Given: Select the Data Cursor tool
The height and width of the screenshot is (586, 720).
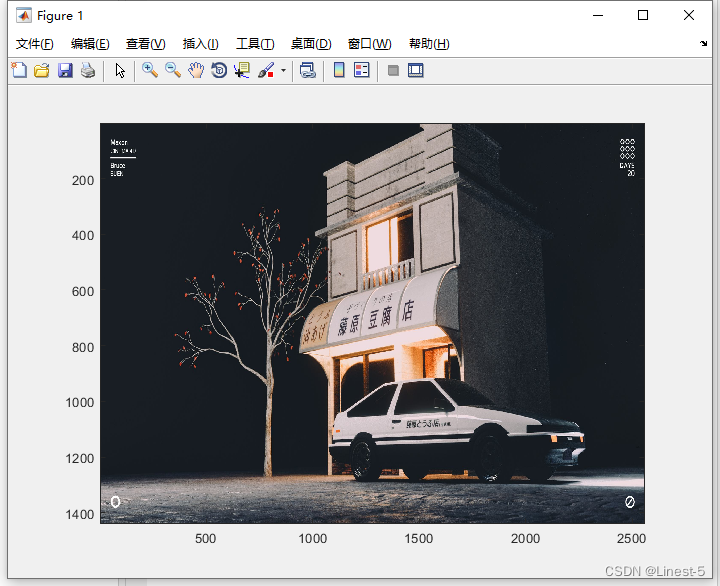Looking at the screenshot, I should click(x=242, y=70).
